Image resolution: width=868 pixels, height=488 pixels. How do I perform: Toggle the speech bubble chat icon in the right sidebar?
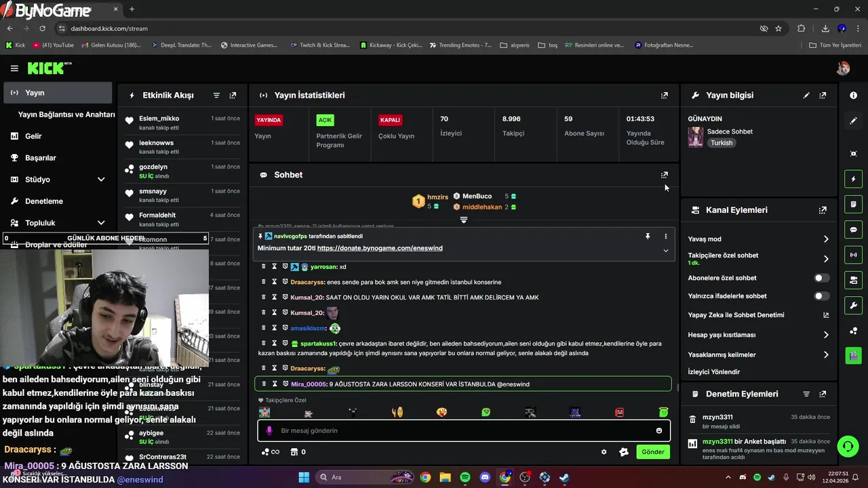click(x=853, y=230)
